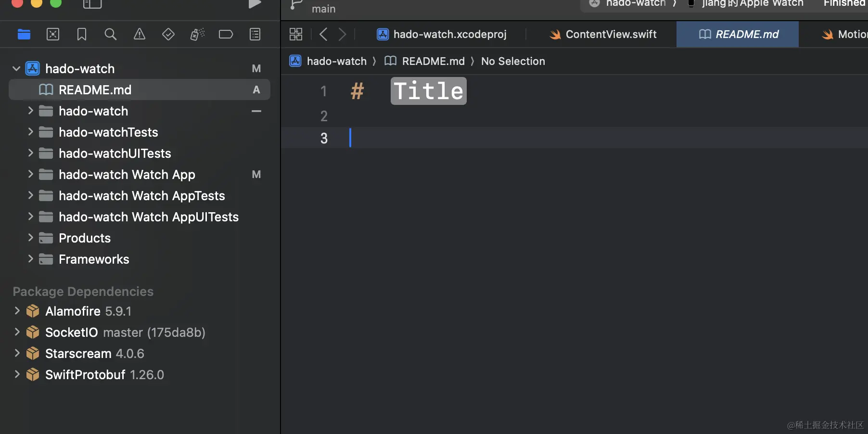This screenshot has width=868, height=434.
Task: Expand the SwiftProtobuf package
Action: (17, 374)
